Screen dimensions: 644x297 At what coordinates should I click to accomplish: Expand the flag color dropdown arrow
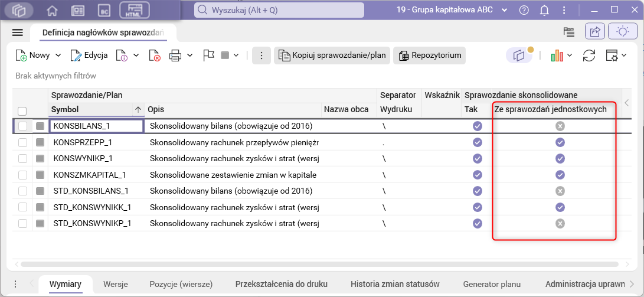pyautogui.click(x=236, y=56)
